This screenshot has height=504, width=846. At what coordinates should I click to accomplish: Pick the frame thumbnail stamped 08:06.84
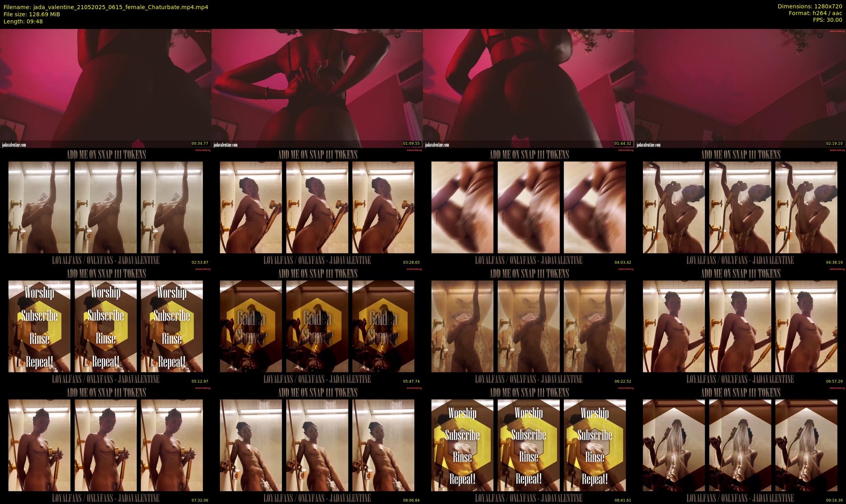tap(317, 445)
